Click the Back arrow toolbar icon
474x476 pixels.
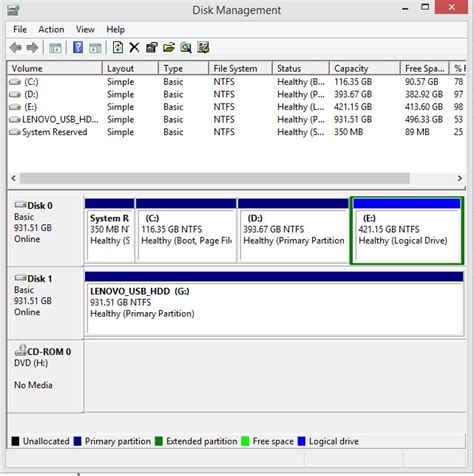click(x=16, y=48)
